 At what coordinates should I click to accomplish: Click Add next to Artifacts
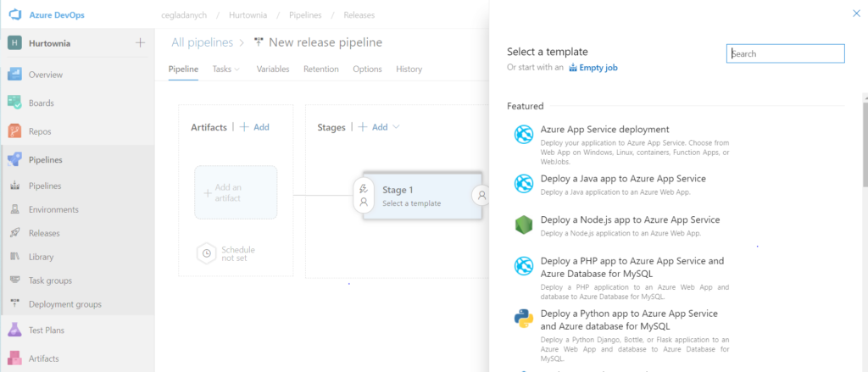click(x=254, y=127)
